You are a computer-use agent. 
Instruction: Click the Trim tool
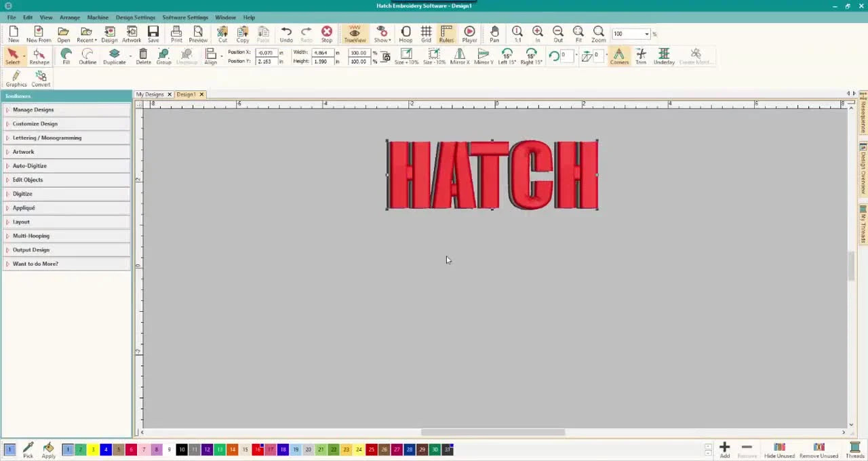pyautogui.click(x=641, y=56)
